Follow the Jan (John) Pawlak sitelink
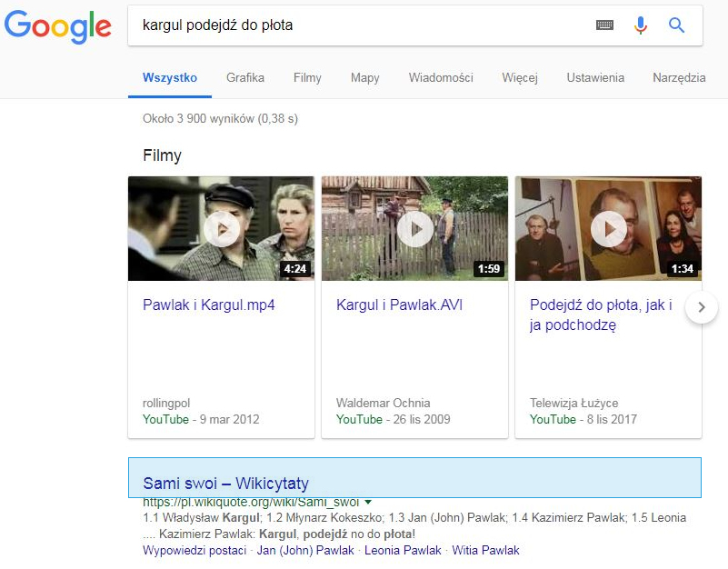The height and width of the screenshot is (569, 728). 305,551
